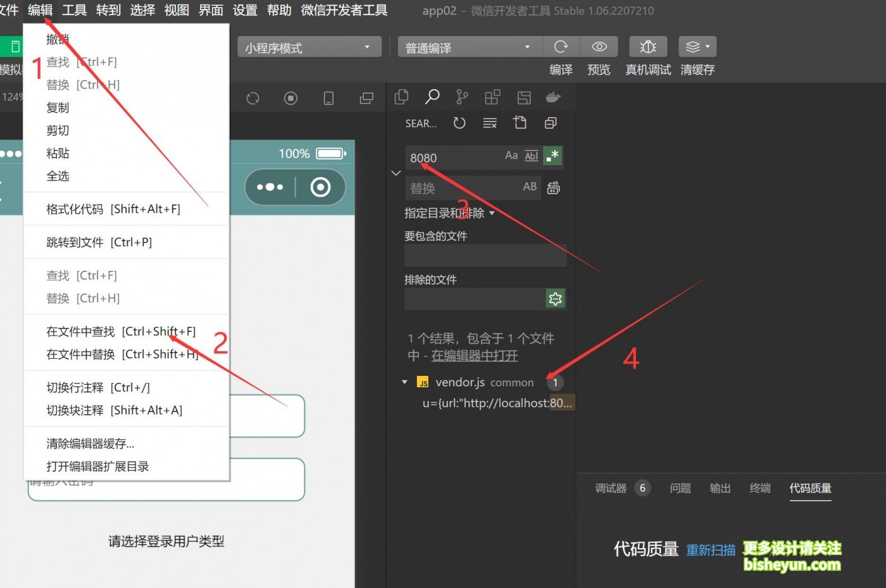Screen dimensions: 886x588
Task: Open the 转到 menu
Action: tap(108, 10)
